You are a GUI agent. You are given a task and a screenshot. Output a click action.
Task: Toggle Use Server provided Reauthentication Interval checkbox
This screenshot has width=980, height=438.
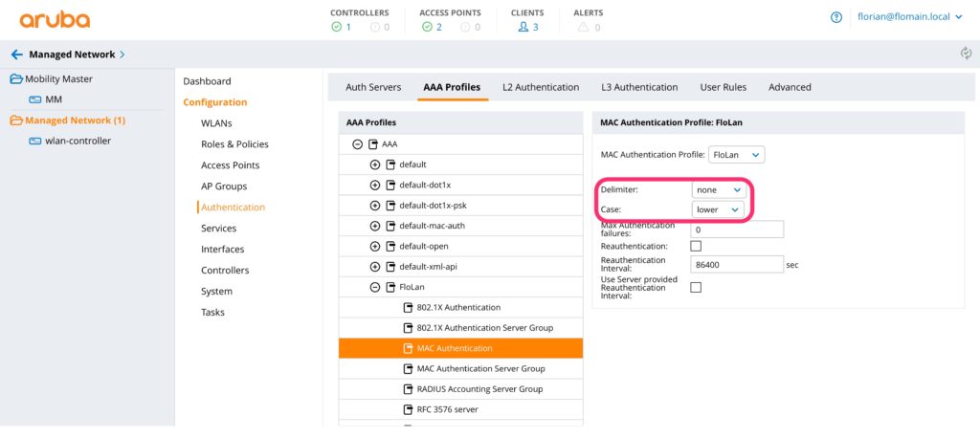(696, 288)
